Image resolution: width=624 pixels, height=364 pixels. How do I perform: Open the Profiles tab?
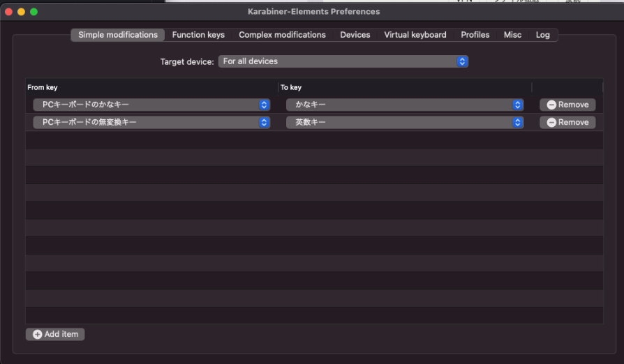coord(475,35)
